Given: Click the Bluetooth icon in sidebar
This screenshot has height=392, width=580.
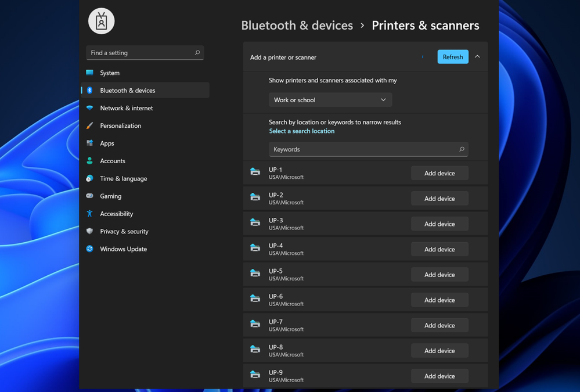Looking at the screenshot, I should point(89,91).
